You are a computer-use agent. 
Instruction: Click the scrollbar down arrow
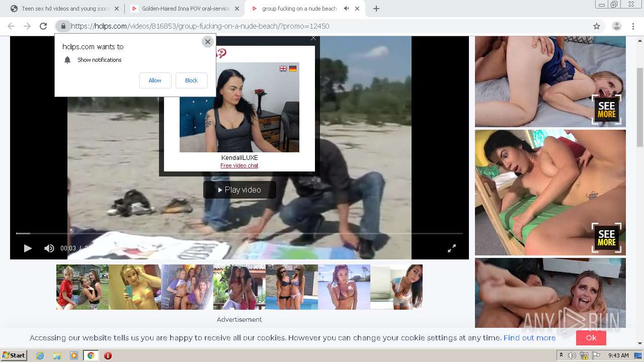pyautogui.click(x=640, y=343)
